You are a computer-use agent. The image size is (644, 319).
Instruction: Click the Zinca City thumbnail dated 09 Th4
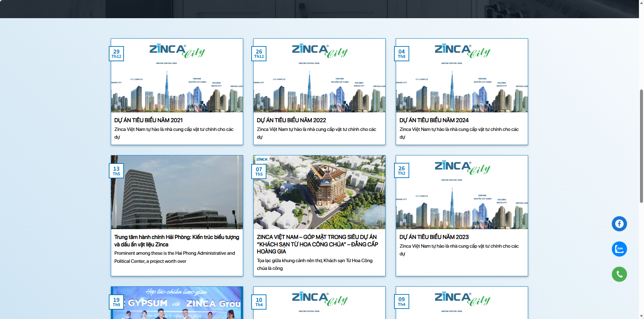click(462, 303)
